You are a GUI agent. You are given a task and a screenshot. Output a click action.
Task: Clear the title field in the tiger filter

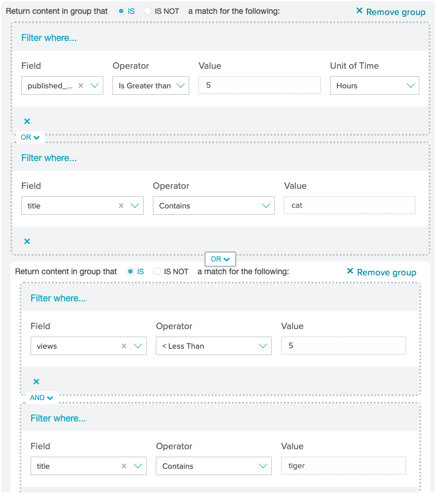[124, 466]
